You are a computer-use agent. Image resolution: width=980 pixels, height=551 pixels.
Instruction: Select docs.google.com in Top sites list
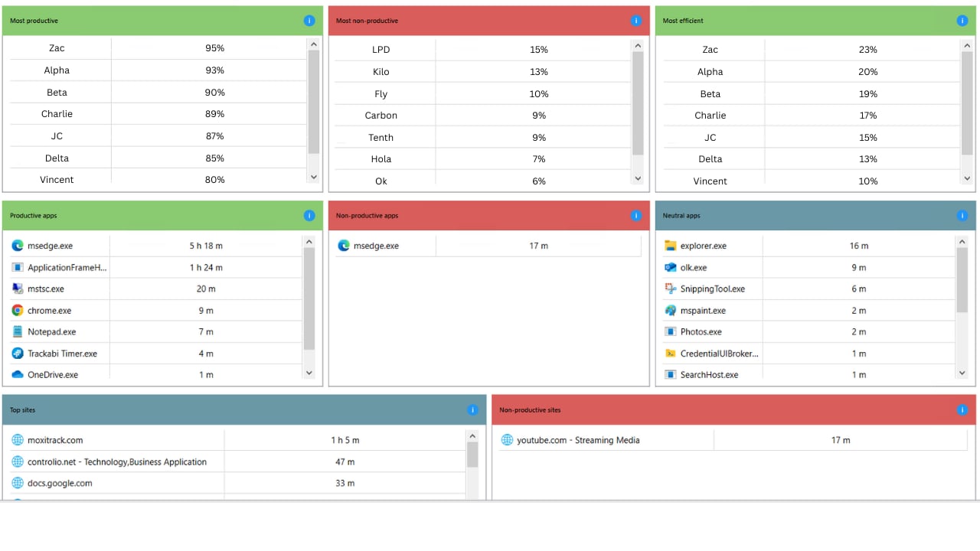[x=60, y=483]
